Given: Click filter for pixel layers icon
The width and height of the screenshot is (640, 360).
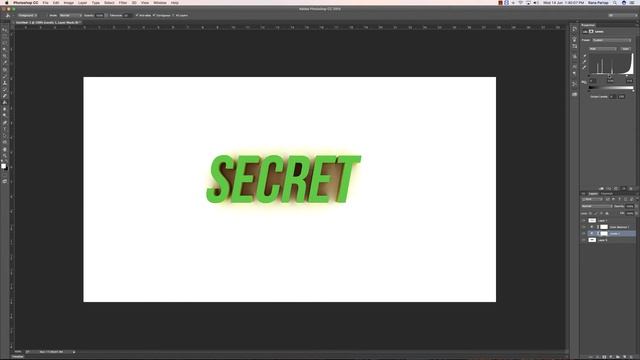Looking at the screenshot, I should pyautogui.click(x=607, y=199).
